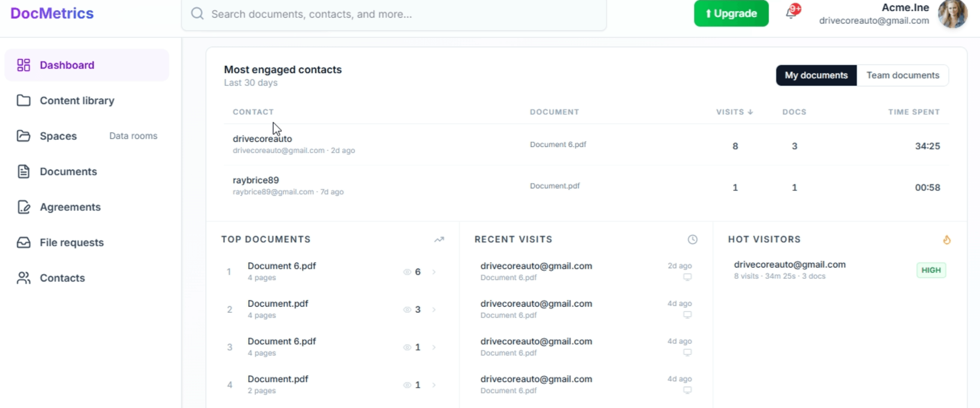This screenshot has width=980, height=408.
Task: Switch to Team documents tab
Action: 903,75
